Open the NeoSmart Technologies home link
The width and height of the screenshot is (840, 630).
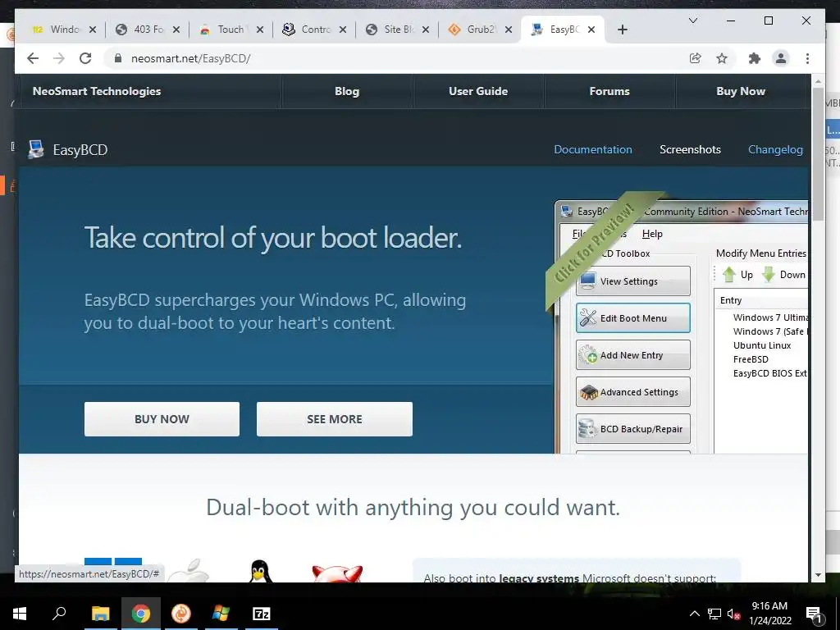click(97, 91)
